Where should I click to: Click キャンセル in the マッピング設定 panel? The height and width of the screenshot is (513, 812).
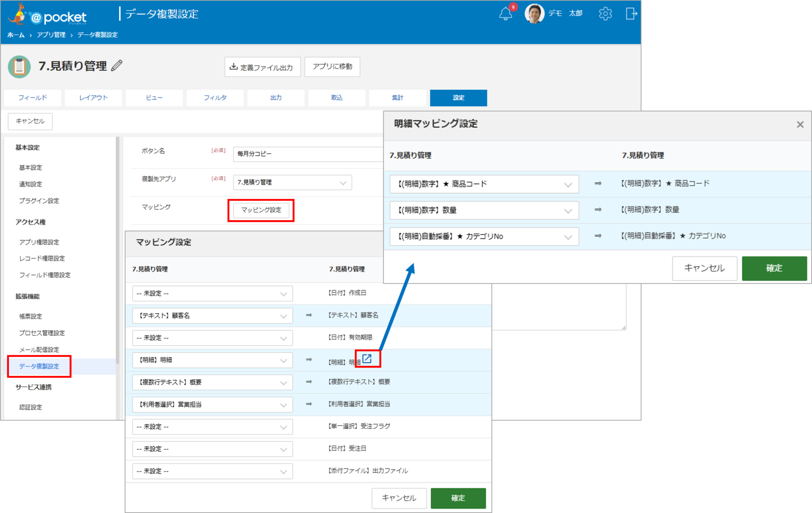(x=399, y=498)
